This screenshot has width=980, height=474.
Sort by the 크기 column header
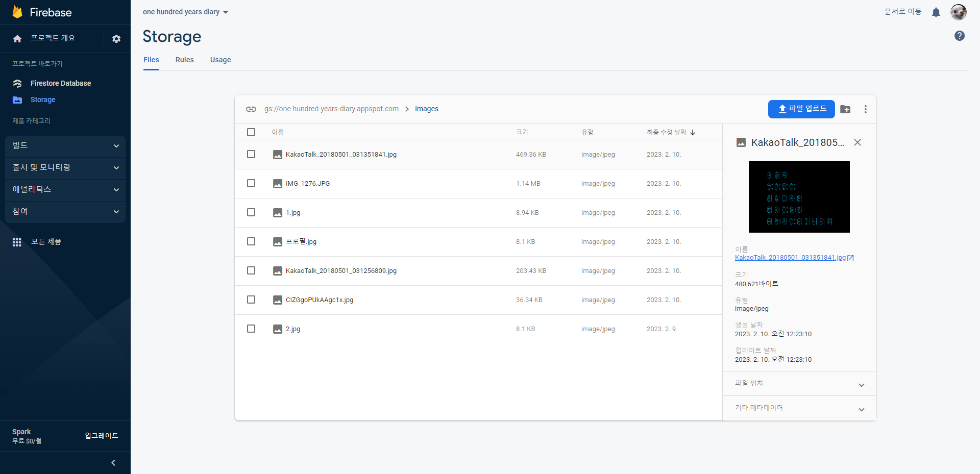tap(522, 132)
